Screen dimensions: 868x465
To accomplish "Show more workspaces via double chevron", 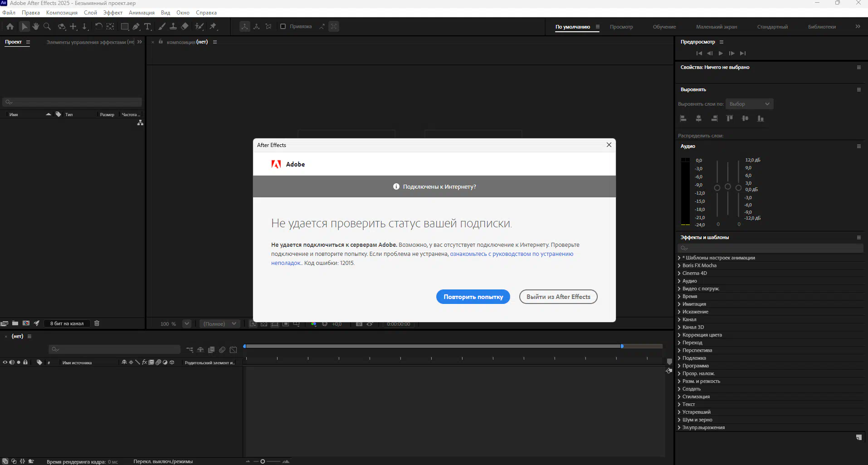I will (x=858, y=27).
